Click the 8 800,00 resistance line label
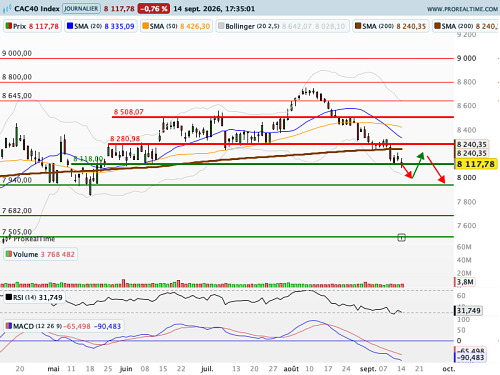The height and width of the screenshot is (375, 500). [17, 77]
